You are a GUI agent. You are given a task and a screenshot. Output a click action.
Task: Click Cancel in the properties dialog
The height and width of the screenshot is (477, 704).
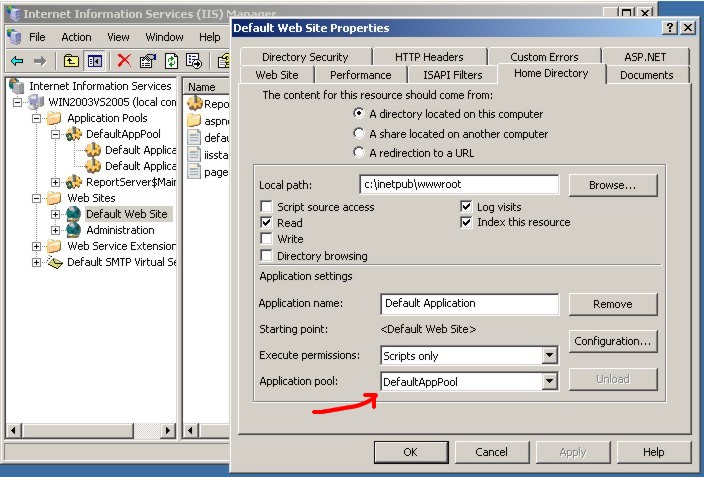click(x=492, y=452)
